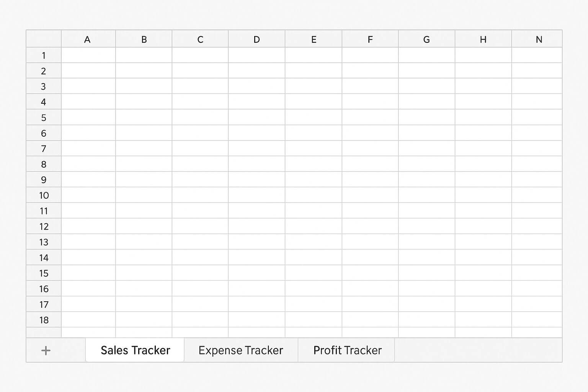This screenshot has height=392, width=588.
Task: Select the Sales Tracker tab
Action: 135,350
